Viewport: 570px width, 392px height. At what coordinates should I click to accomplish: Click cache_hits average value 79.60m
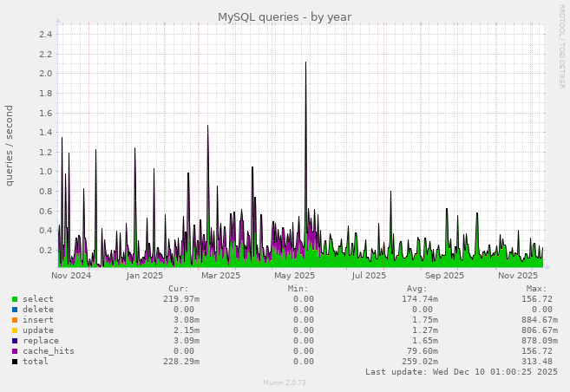[x=423, y=351]
